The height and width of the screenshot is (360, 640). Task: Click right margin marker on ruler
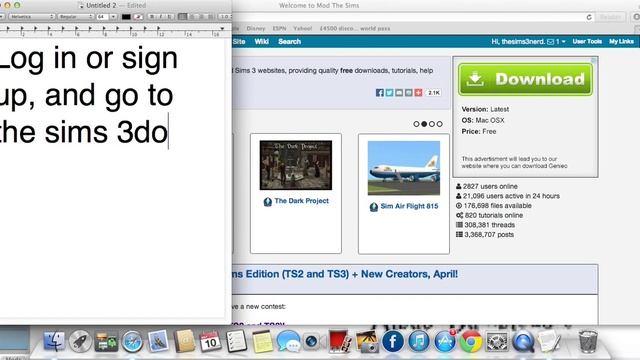222,29
